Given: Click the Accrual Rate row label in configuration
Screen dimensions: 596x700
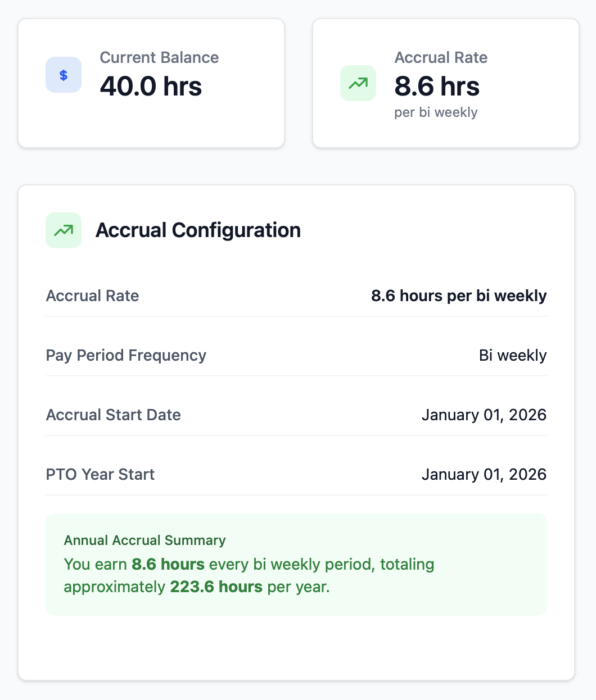Looking at the screenshot, I should (92, 296).
